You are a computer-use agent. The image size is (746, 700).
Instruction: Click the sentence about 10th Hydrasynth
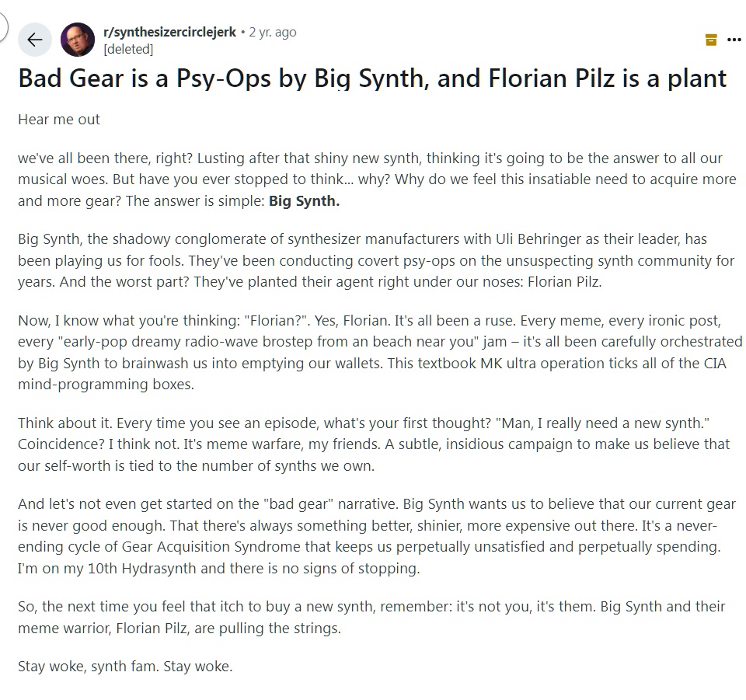point(218,568)
